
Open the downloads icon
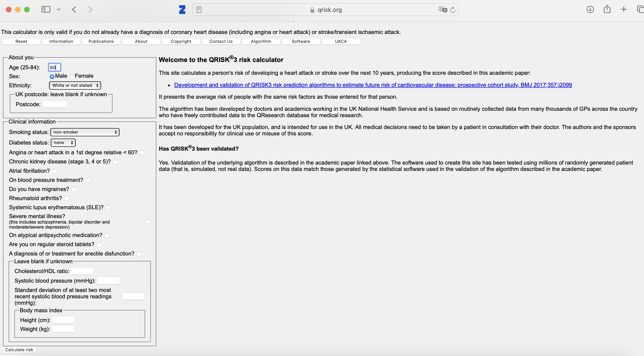tap(590, 10)
